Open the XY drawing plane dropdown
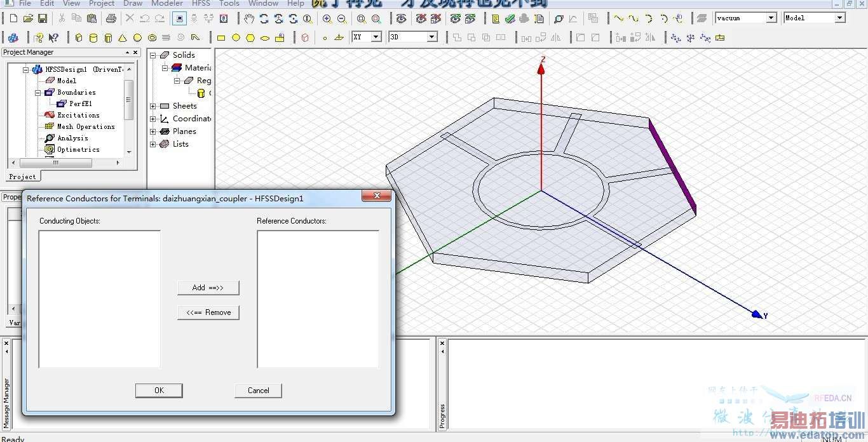Viewport: 868px width, 442px height. pos(376,37)
